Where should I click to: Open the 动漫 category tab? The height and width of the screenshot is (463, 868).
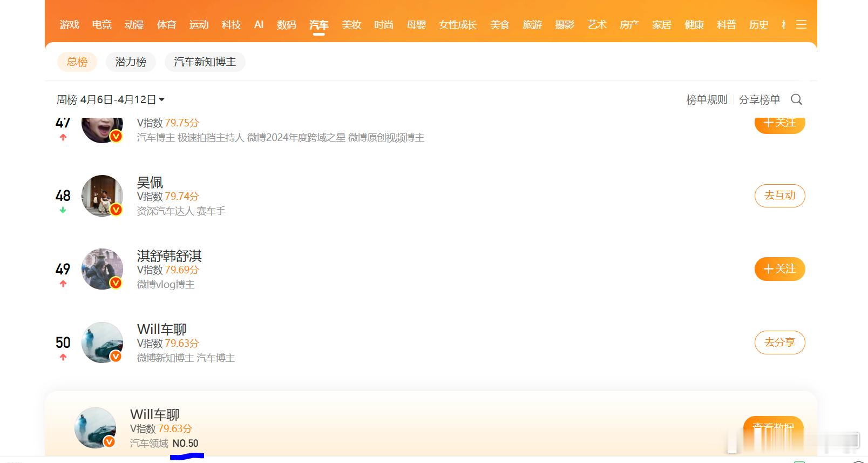pos(134,25)
